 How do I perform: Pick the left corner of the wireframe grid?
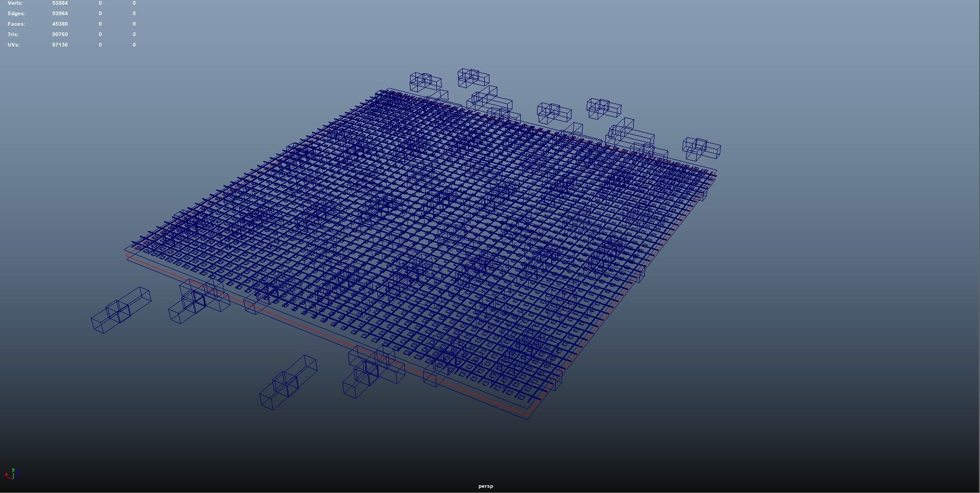point(126,251)
